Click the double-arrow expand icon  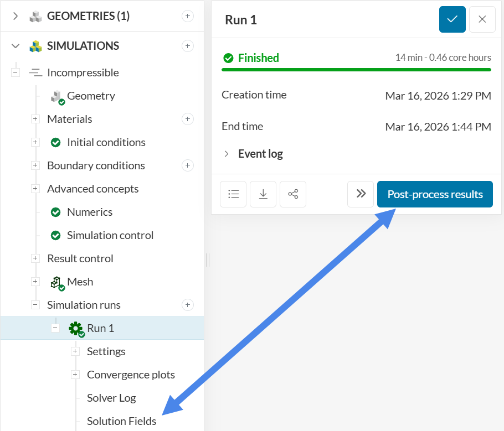(x=361, y=194)
